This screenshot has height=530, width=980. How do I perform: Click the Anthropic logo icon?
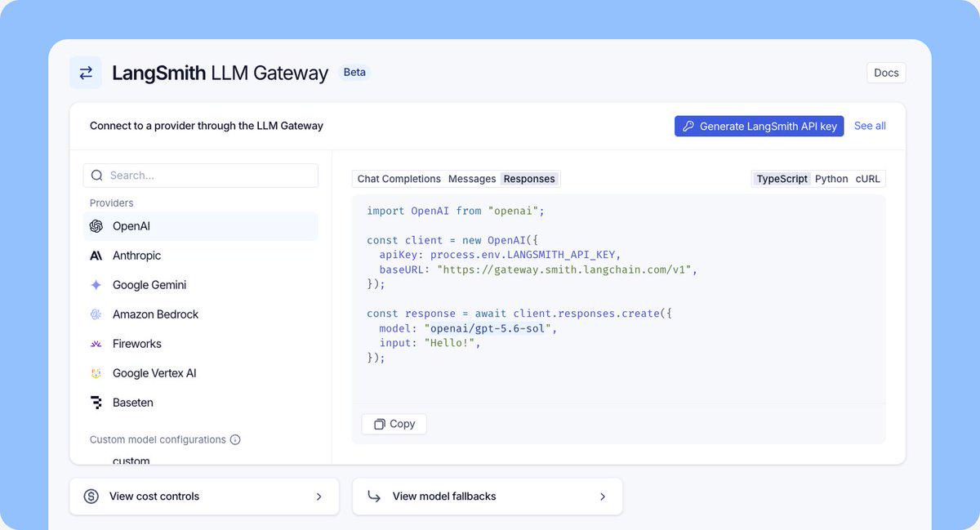[x=96, y=256]
